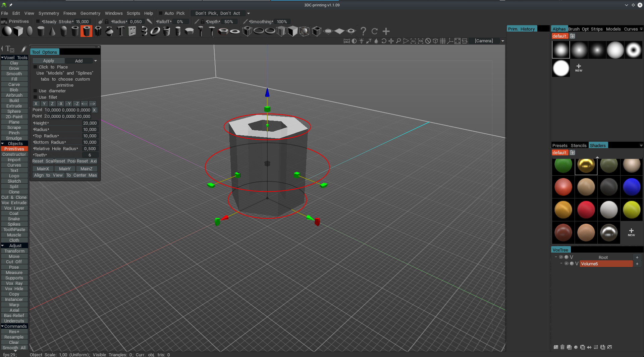644x357 pixels.
Task: Click the new layer icon in VoxTree footer
Action: tap(556, 347)
